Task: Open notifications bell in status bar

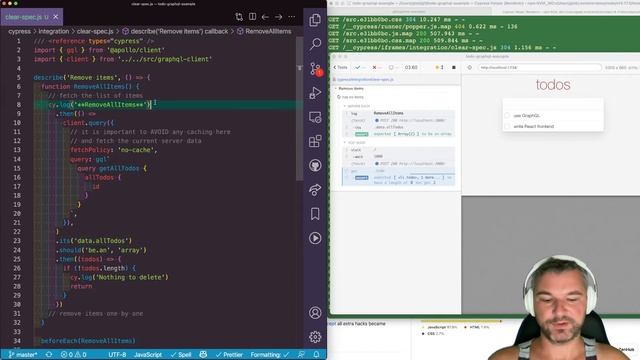Action: tap(316, 355)
